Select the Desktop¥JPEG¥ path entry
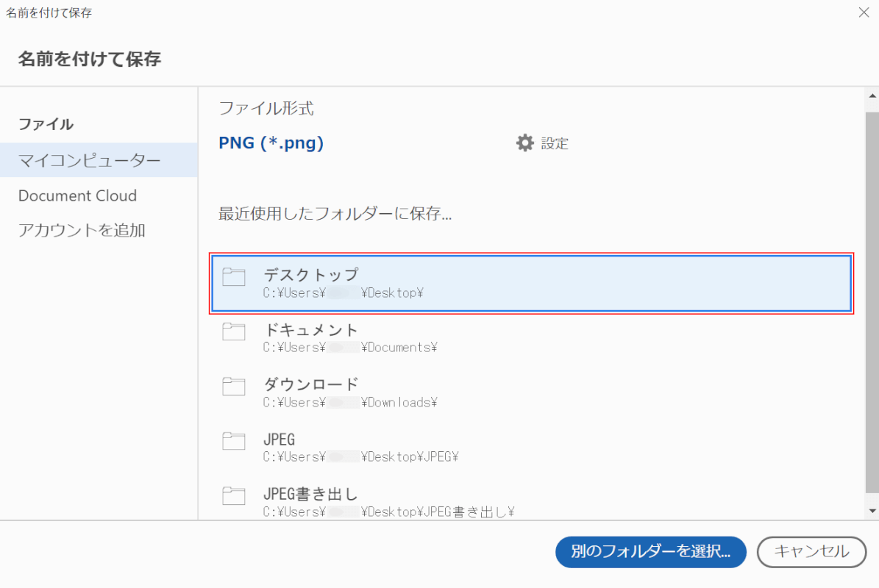 (x=360, y=457)
